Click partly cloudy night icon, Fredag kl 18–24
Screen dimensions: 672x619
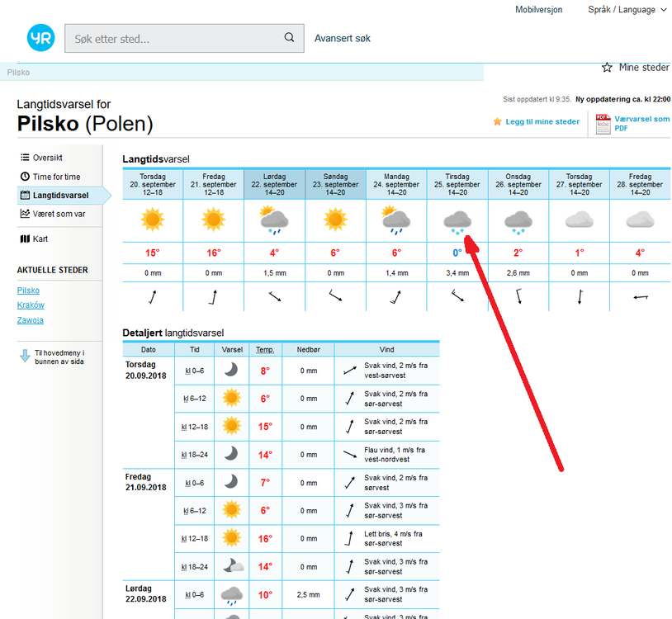(x=233, y=566)
